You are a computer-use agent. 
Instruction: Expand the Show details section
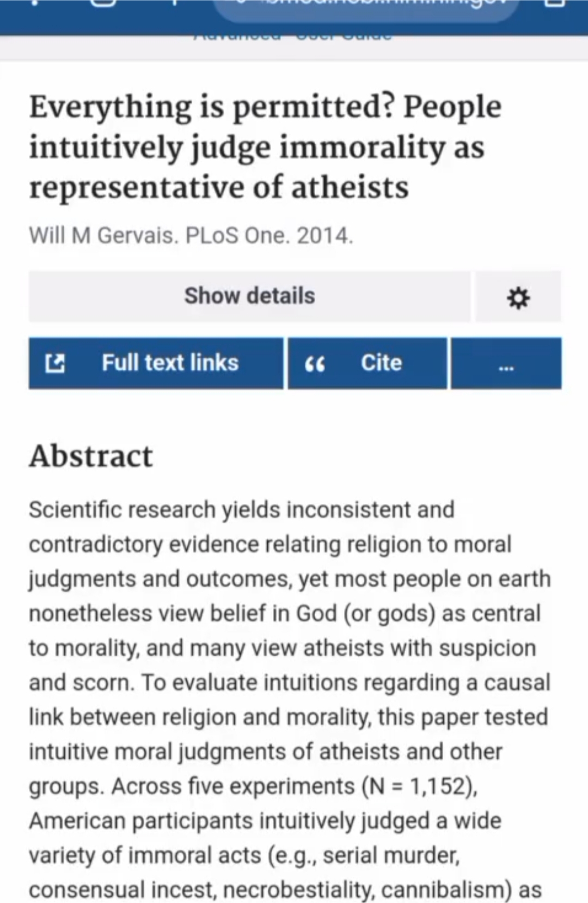(x=249, y=296)
